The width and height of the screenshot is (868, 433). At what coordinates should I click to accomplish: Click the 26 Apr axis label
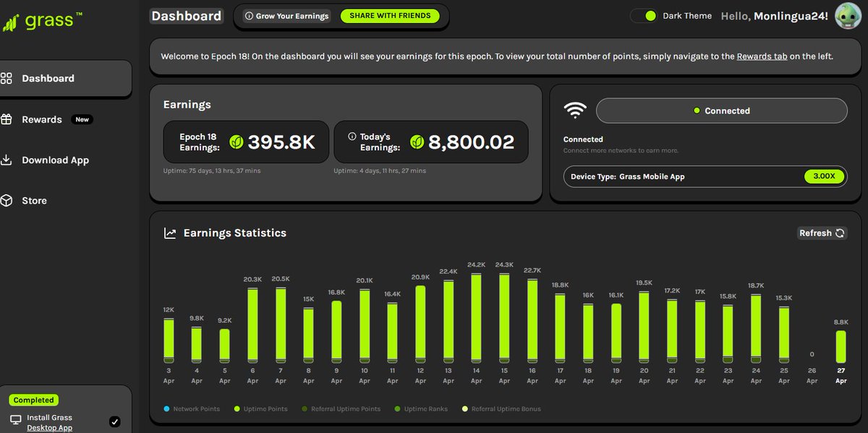tap(812, 375)
